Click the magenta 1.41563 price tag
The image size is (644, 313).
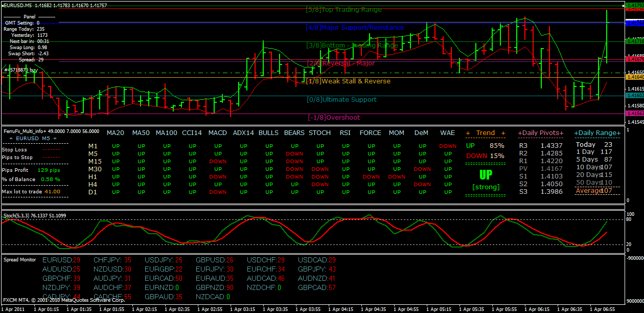(x=635, y=113)
